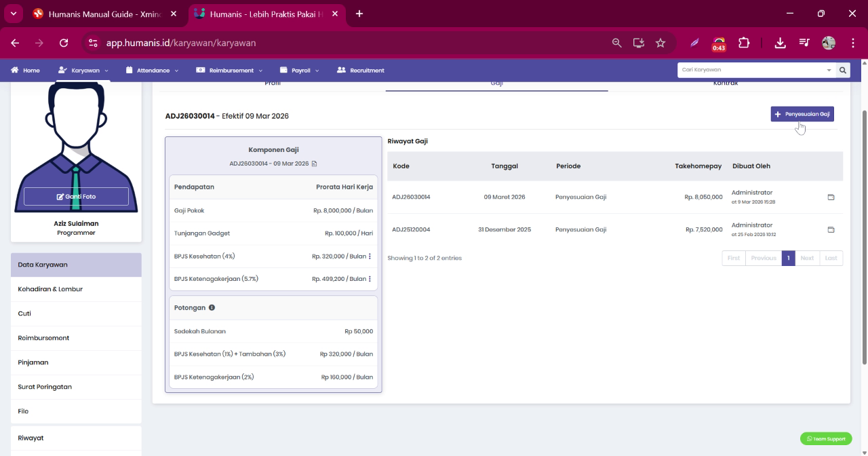Switch to the Profil tab
The height and width of the screenshot is (456, 868).
[x=273, y=83]
